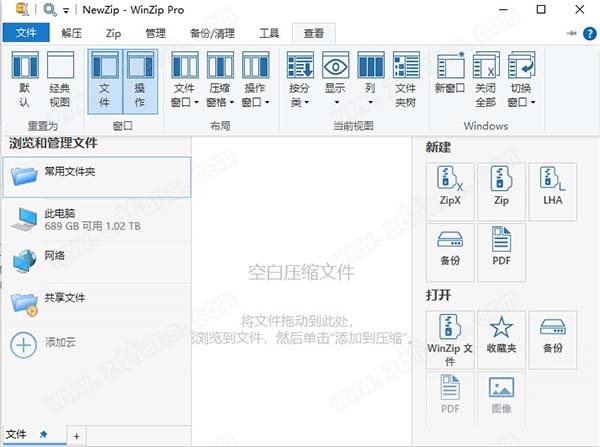600x447 pixels.
Task: Expand the 按分类 sorting dropdown
Action: coord(300,80)
